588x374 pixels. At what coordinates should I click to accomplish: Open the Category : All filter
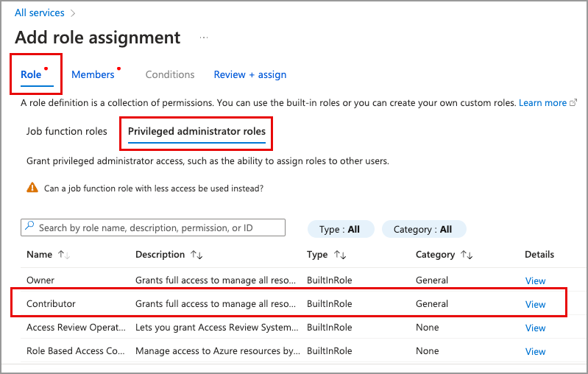424,229
